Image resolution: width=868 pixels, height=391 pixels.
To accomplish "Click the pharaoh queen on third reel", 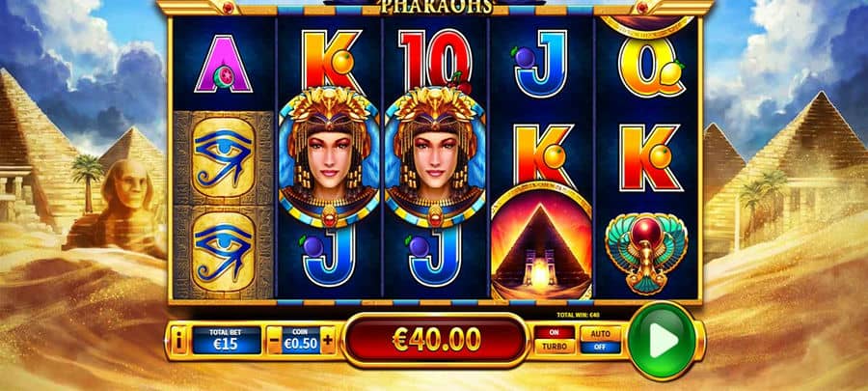I will [435, 156].
